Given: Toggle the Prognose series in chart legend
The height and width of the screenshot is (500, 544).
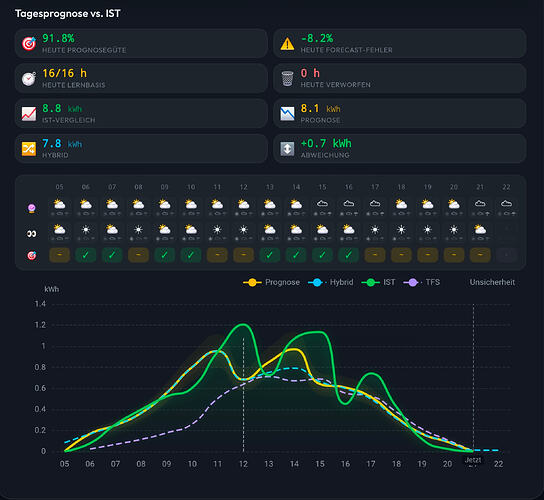Looking at the screenshot, I should [x=271, y=282].
